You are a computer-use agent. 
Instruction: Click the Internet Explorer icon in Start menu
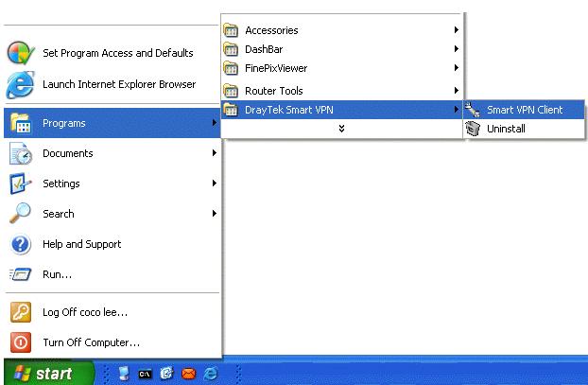click(20, 85)
